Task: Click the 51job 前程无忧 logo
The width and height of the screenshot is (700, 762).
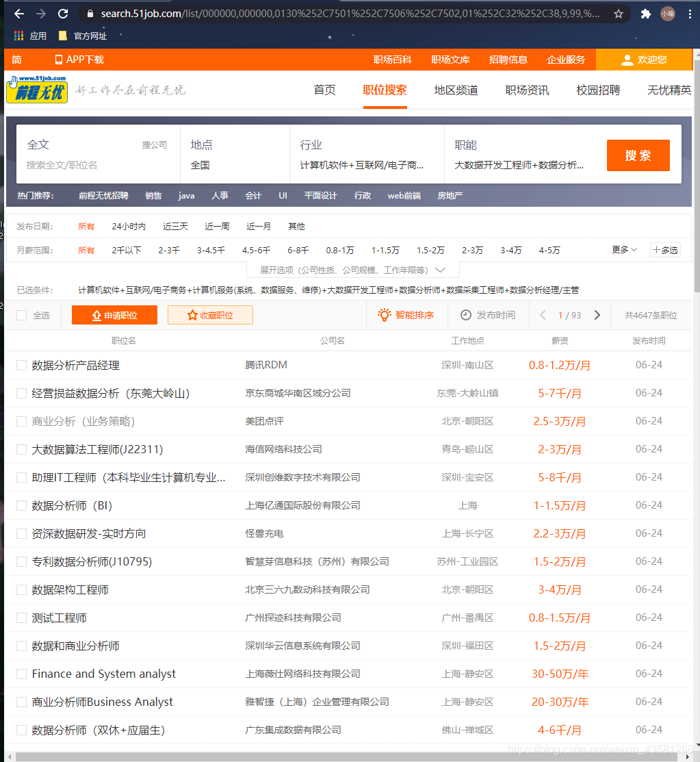Action: click(x=38, y=89)
